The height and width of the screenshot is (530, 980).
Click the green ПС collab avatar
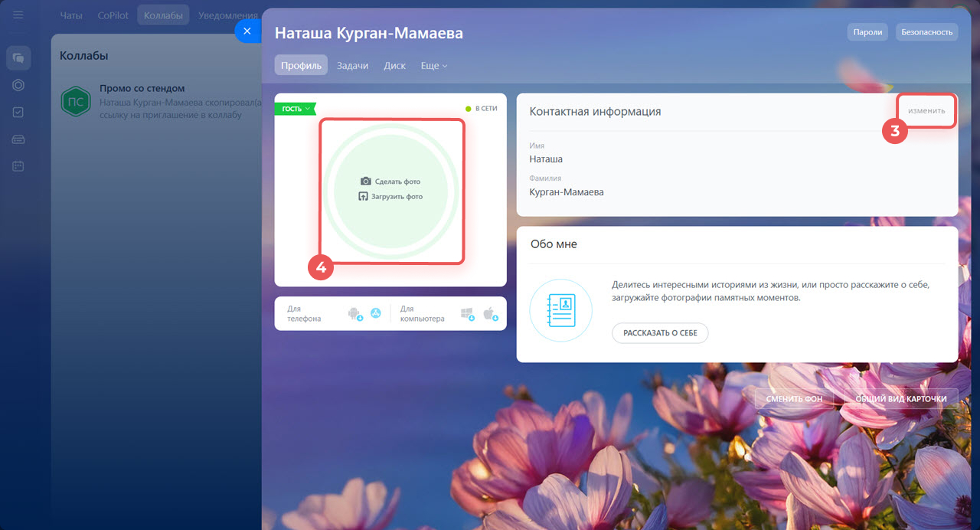tap(76, 102)
